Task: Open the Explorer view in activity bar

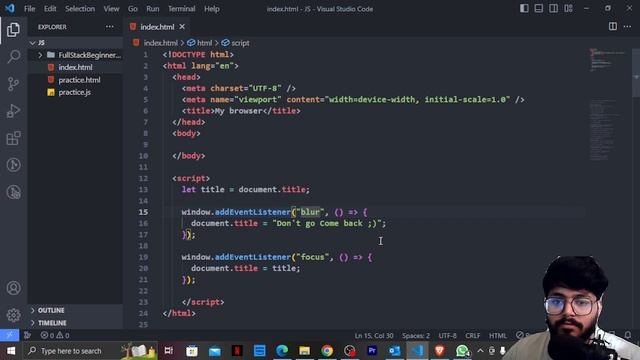Action: (13, 30)
